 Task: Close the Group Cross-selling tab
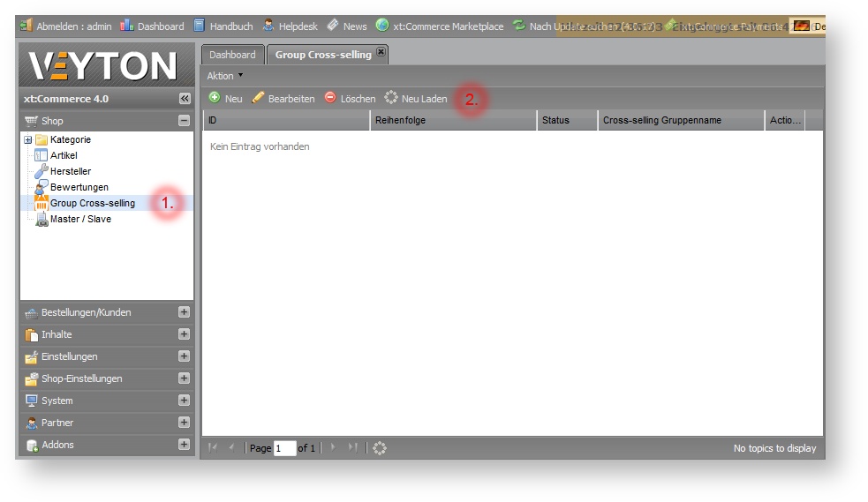[381, 53]
